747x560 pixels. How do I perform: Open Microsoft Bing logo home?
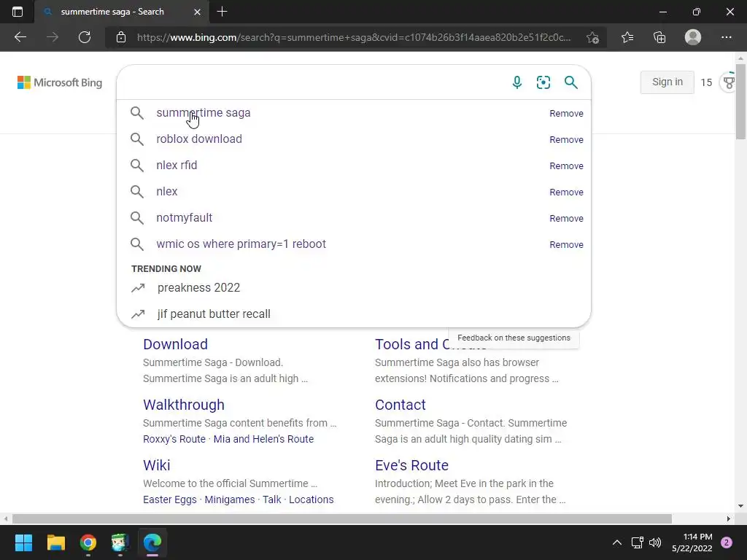(x=60, y=82)
